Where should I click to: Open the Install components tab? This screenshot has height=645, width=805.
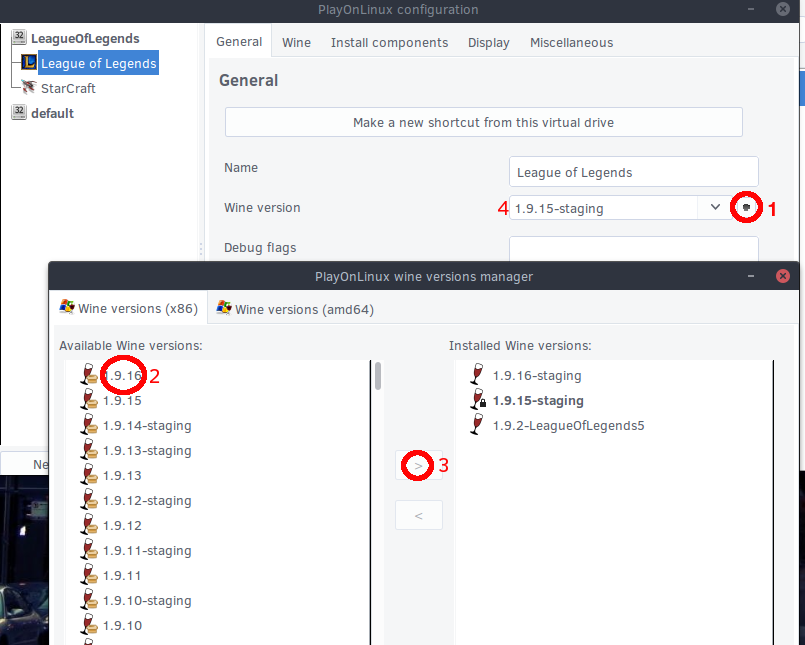tap(389, 43)
